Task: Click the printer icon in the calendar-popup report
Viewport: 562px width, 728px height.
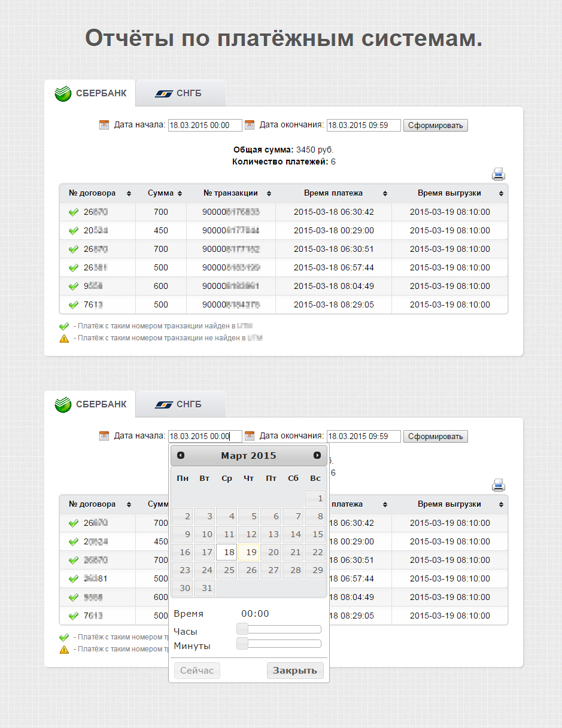Action: pos(499,485)
